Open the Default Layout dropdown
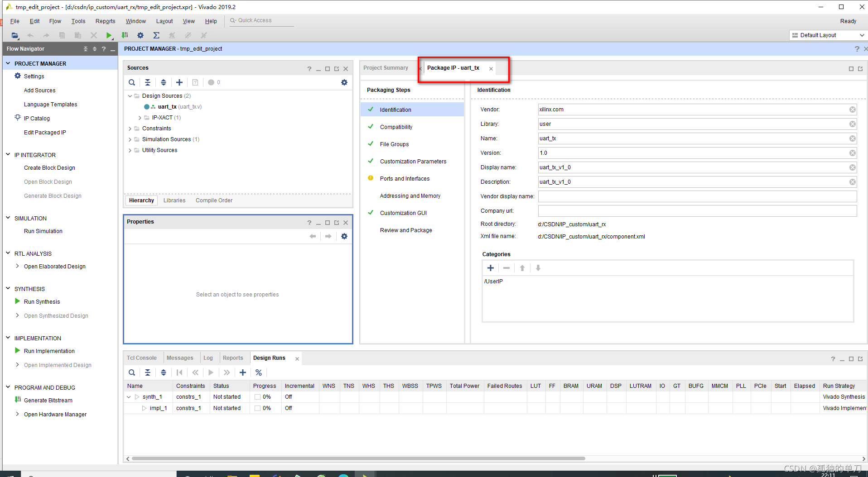Screen dimensions: 868x477 (828, 35)
